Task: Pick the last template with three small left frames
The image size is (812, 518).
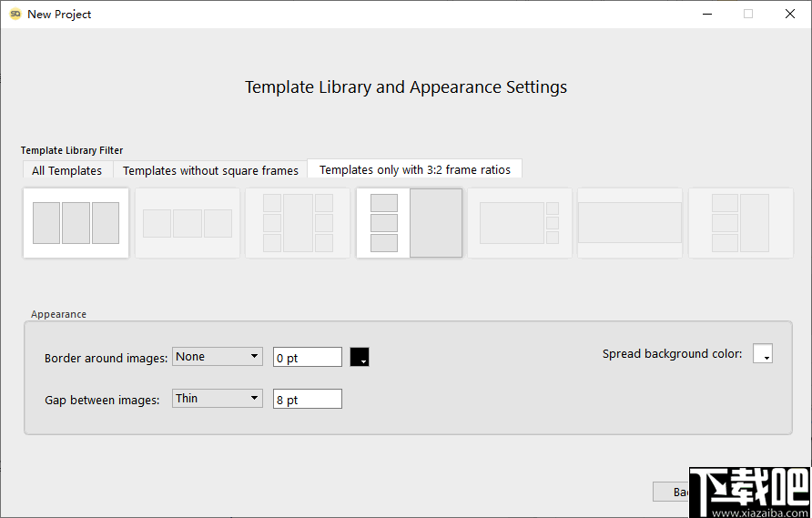Action: coord(740,223)
